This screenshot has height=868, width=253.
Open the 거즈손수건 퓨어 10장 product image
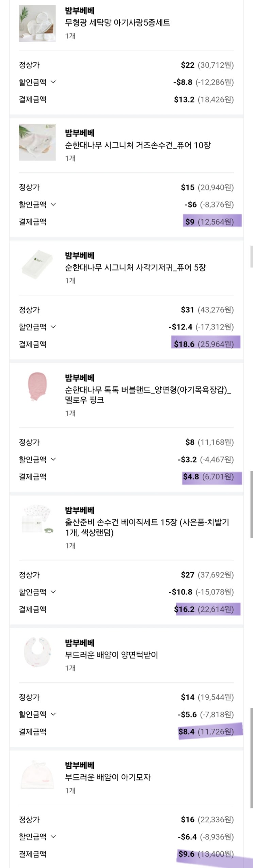(x=37, y=142)
